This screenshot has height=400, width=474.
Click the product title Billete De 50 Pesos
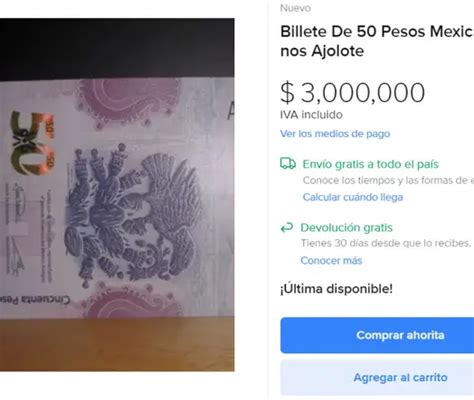377,41
